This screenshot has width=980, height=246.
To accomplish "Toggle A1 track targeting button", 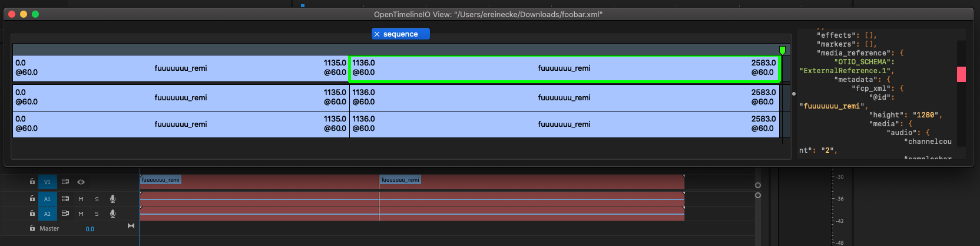I will tap(48, 199).
